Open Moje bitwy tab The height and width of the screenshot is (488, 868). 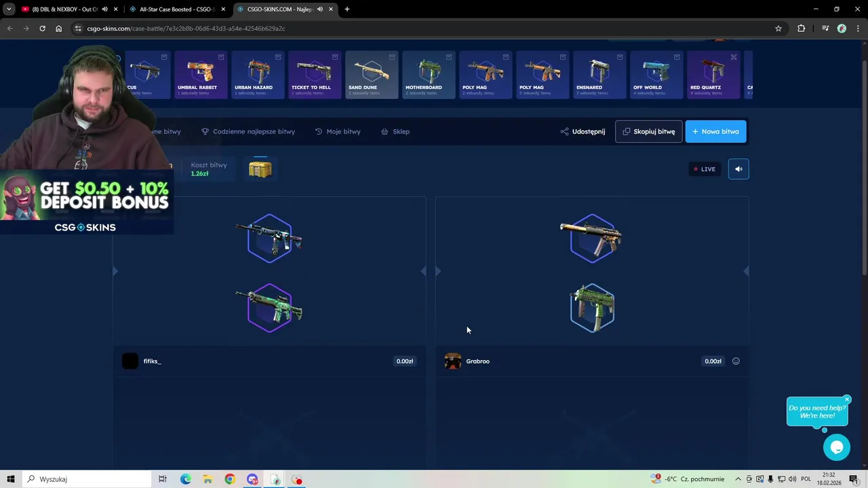coord(338,131)
